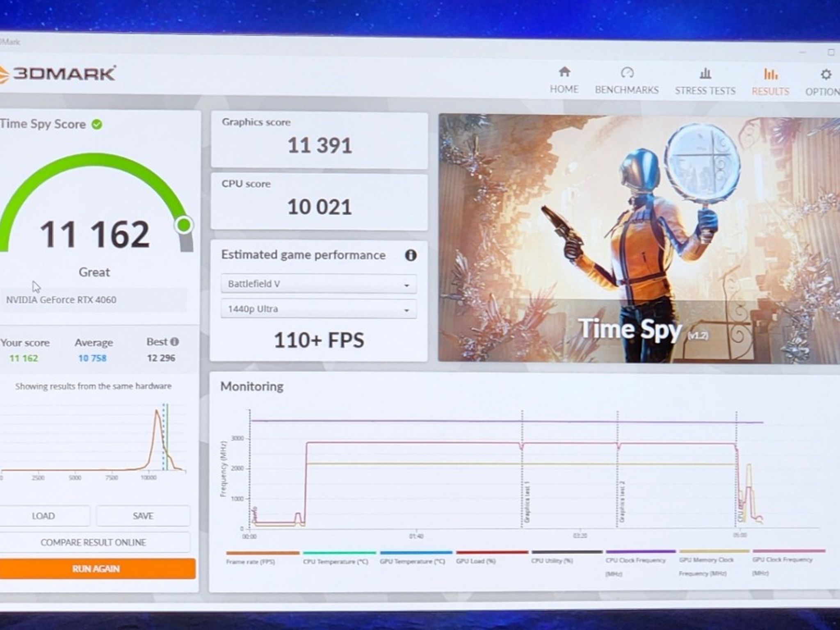The width and height of the screenshot is (840, 630).
Task: Open the Stress Tests chart icon
Action: (705, 73)
